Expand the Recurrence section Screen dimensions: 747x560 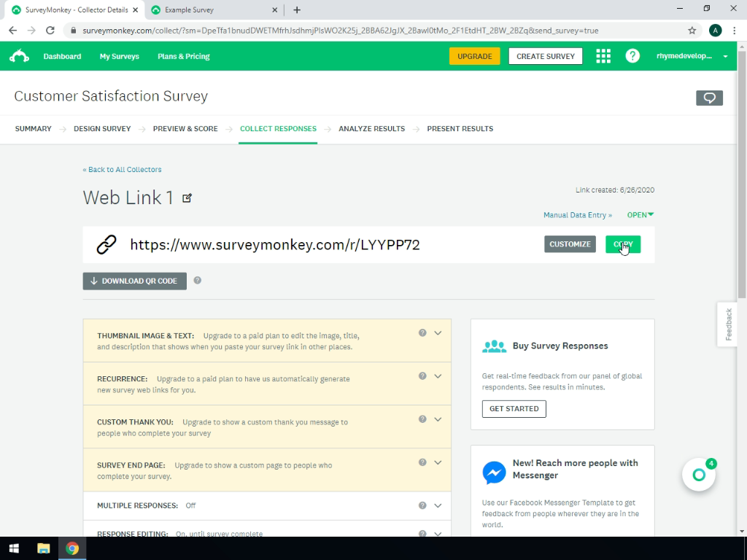438,376
